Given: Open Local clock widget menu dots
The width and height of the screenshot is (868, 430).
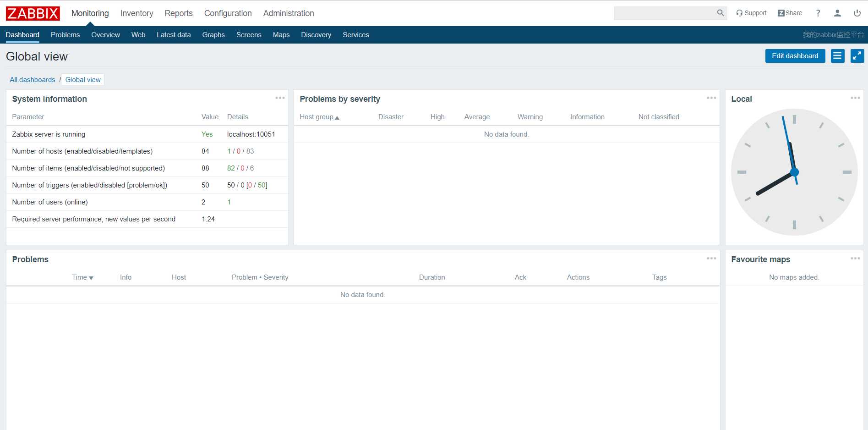Looking at the screenshot, I should (x=855, y=98).
